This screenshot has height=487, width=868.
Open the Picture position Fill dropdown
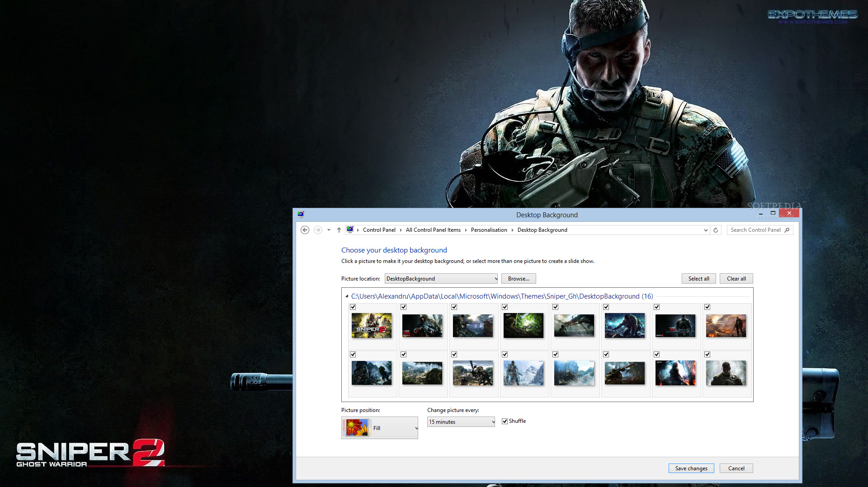coord(380,428)
